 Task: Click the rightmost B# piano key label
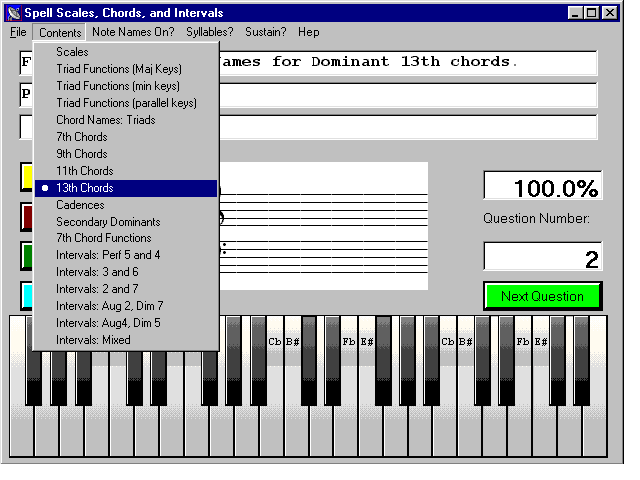pos(465,342)
